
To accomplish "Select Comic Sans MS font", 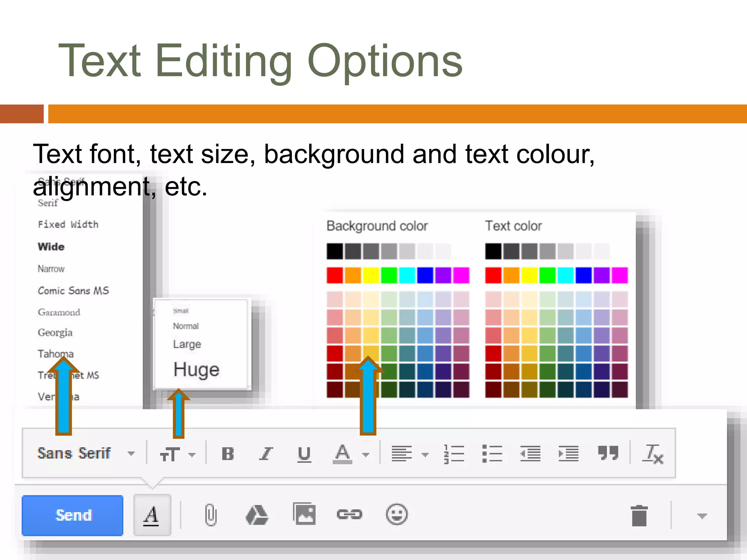I will tap(73, 291).
